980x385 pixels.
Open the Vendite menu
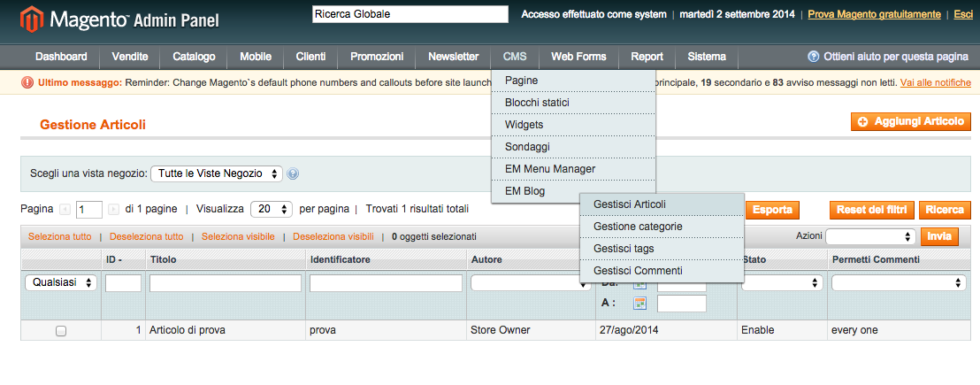pos(130,57)
